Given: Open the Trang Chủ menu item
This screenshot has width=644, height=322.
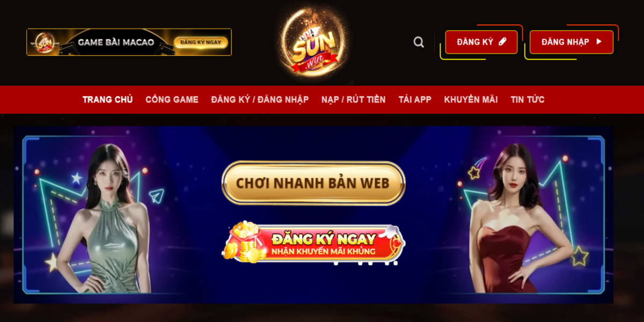Looking at the screenshot, I should click(107, 99).
